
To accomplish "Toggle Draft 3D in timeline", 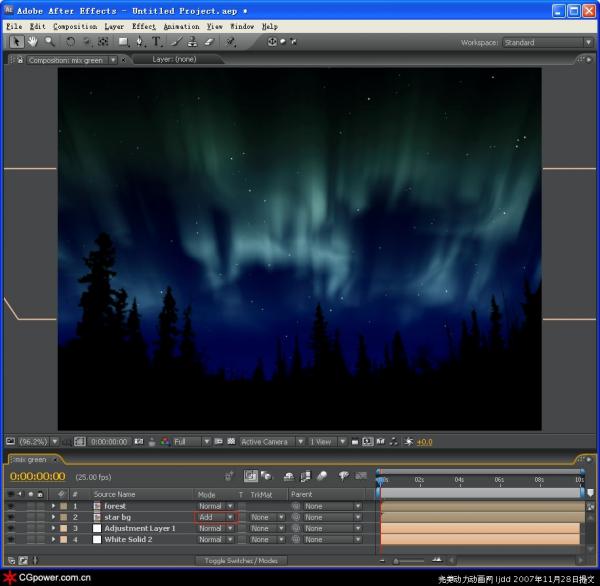I will 266,476.
